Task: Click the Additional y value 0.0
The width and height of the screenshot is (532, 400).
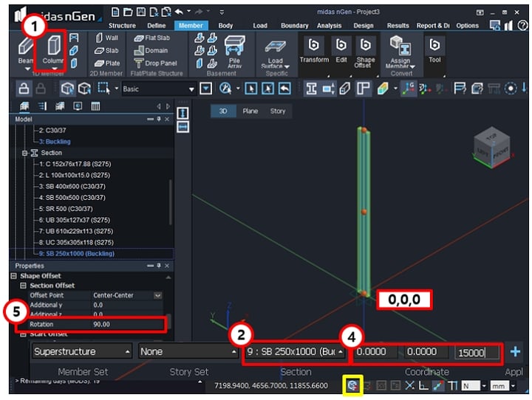Action: pos(127,305)
